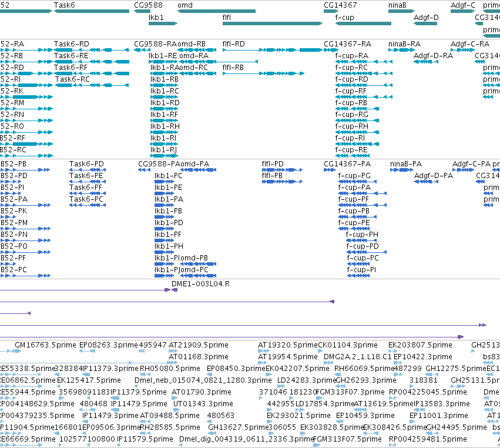Select transcript Task6-RE
The image size is (500, 448).
[71, 55]
